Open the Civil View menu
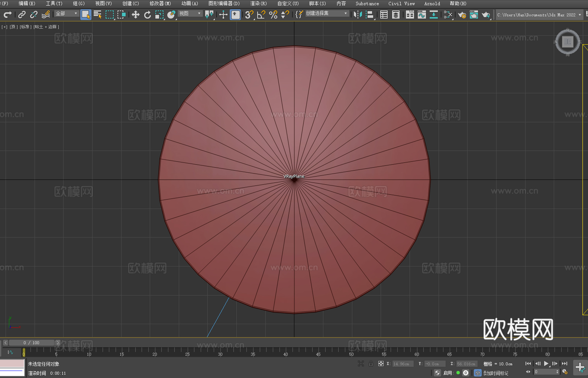Viewport: 588px width, 378px height. [401, 3]
